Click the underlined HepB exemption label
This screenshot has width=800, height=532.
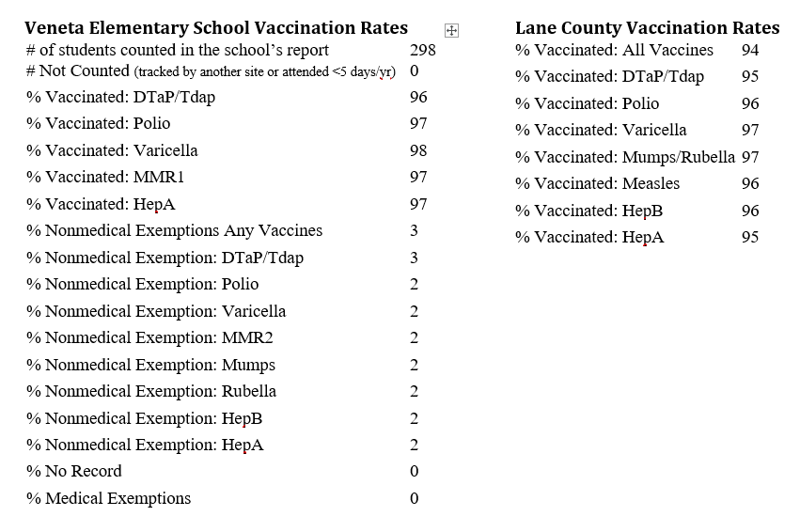(x=144, y=418)
